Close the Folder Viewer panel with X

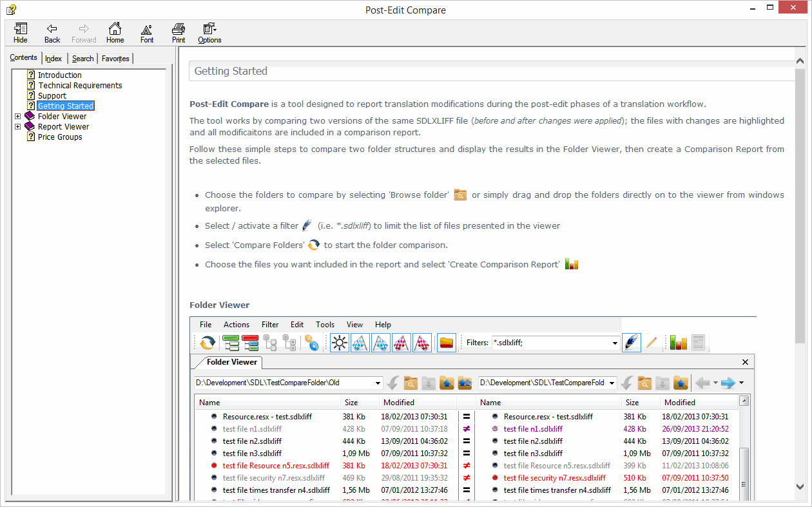pyautogui.click(x=745, y=362)
